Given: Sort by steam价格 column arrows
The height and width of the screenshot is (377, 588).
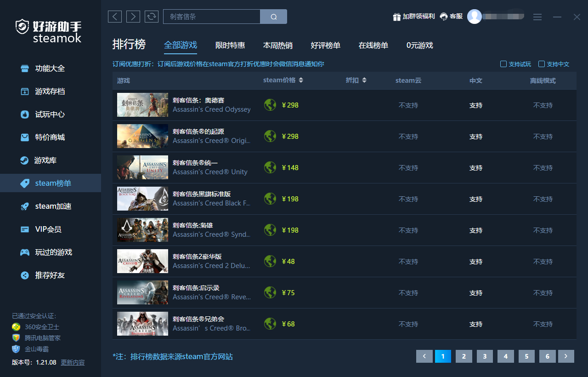Looking at the screenshot, I should [x=301, y=80].
